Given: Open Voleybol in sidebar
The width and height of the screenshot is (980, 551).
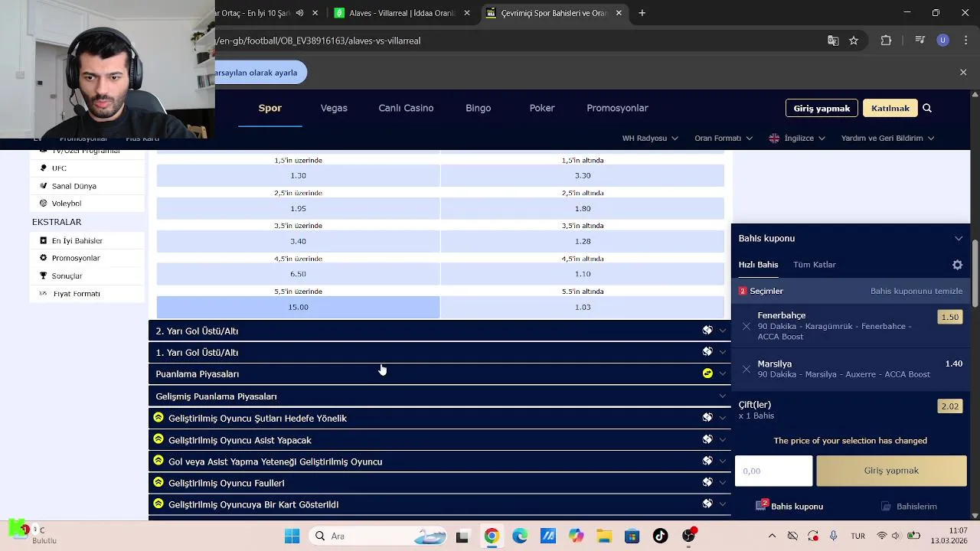Looking at the screenshot, I should [66, 204].
